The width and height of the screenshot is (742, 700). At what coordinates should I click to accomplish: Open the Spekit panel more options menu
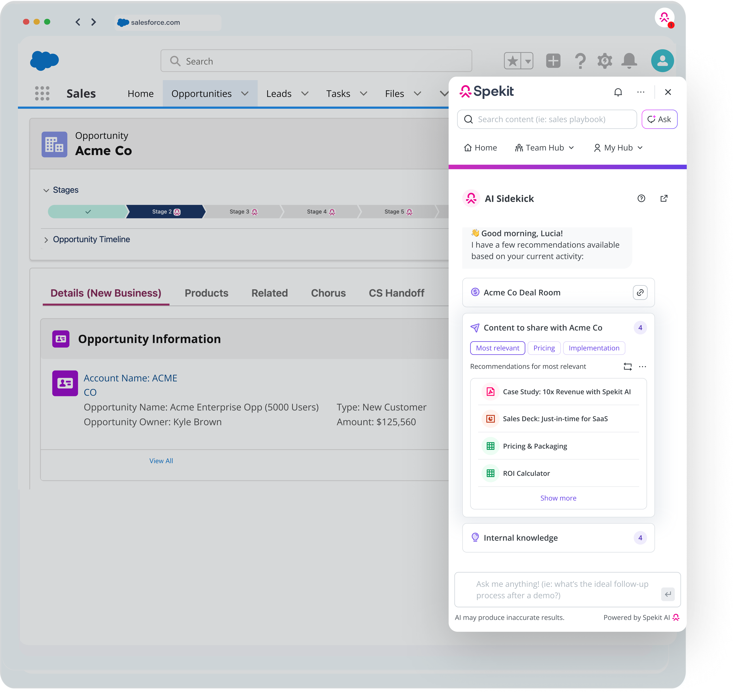(641, 92)
